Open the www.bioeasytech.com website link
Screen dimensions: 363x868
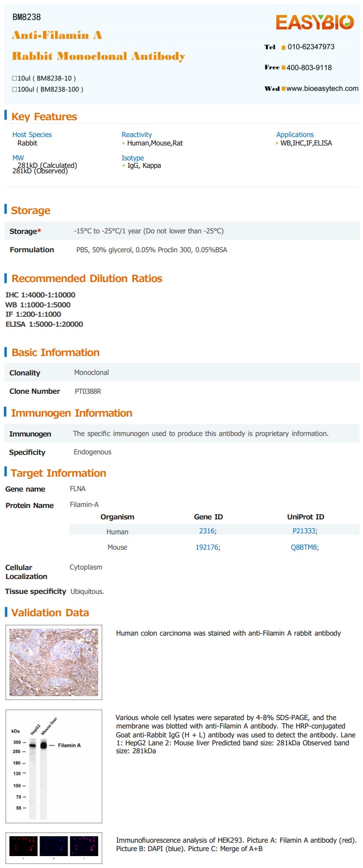322,88
